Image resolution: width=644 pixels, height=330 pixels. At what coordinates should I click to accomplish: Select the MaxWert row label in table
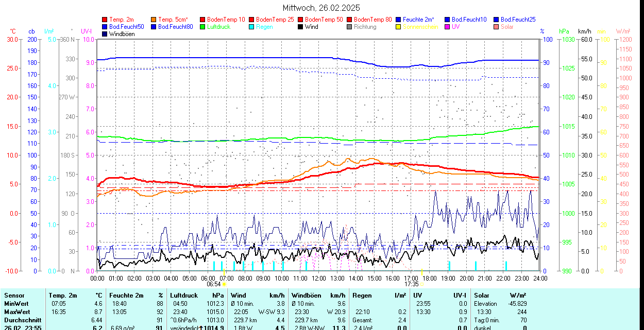[17, 312]
